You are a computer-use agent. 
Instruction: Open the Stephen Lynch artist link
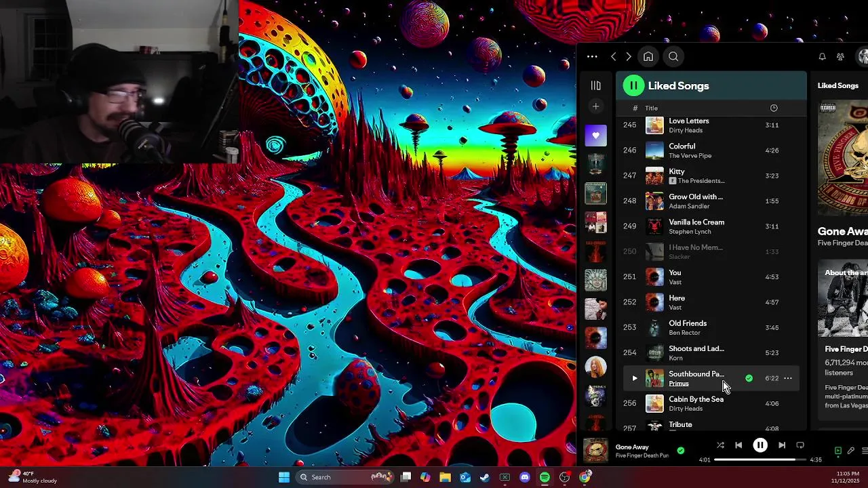tap(690, 232)
